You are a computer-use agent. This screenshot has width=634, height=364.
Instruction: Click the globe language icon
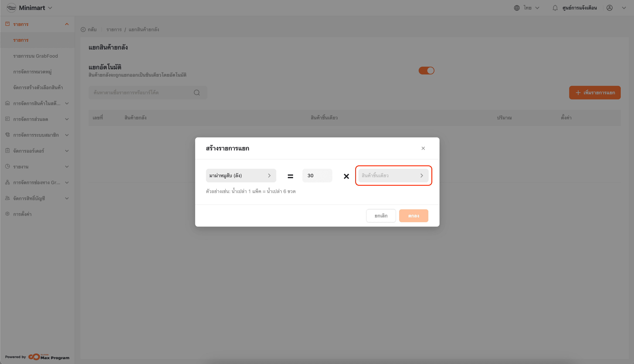coord(517,8)
